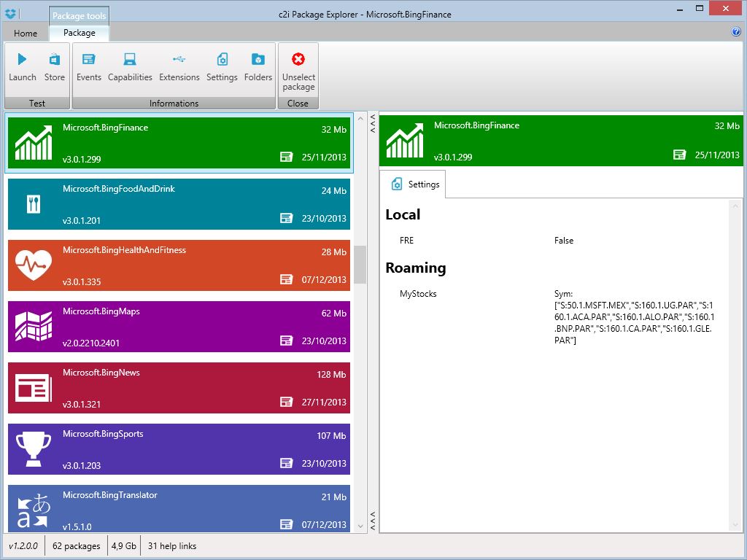The image size is (747, 560).
Task: Select the Package ribbon tab
Action: tap(79, 32)
